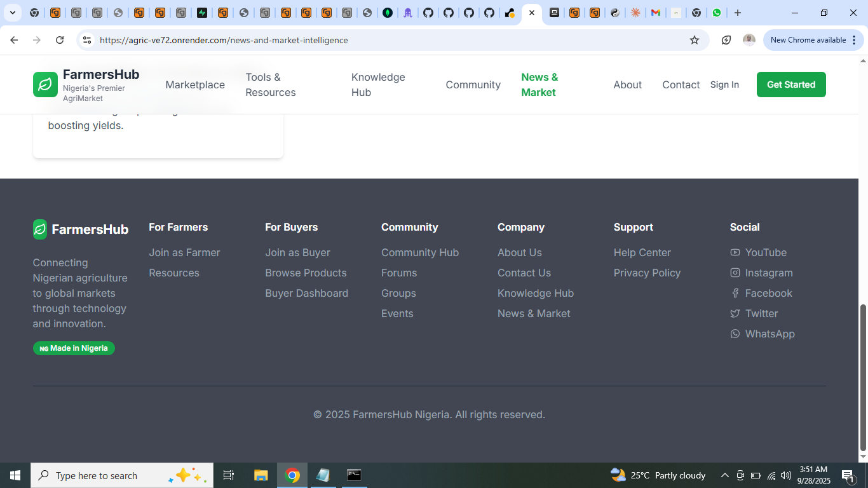Open the tab search dropdown arrow

pyautogui.click(x=12, y=13)
